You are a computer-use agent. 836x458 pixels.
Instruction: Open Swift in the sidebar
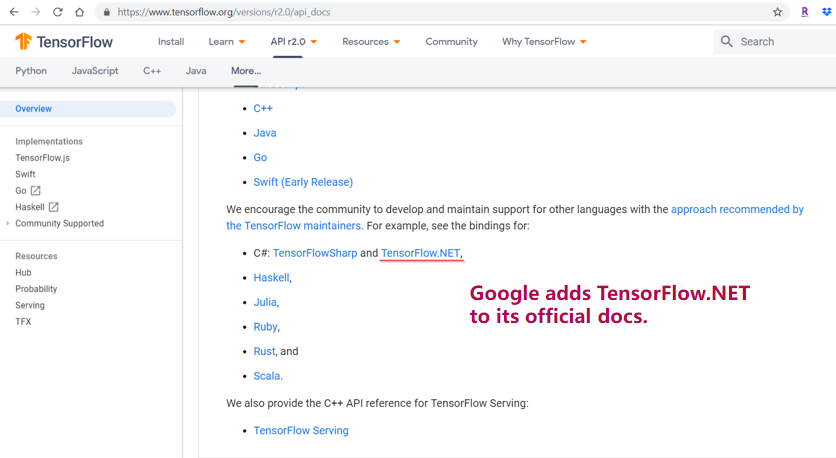(25, 174)
